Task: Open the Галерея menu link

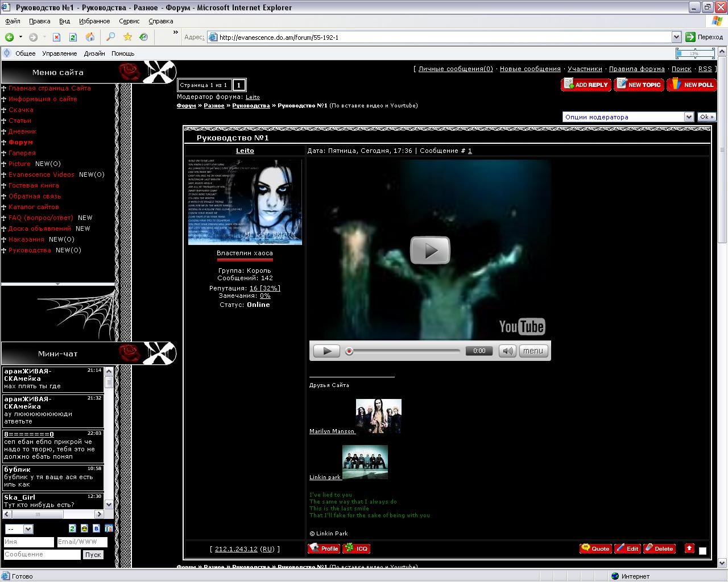Action: tap(22, 153)
